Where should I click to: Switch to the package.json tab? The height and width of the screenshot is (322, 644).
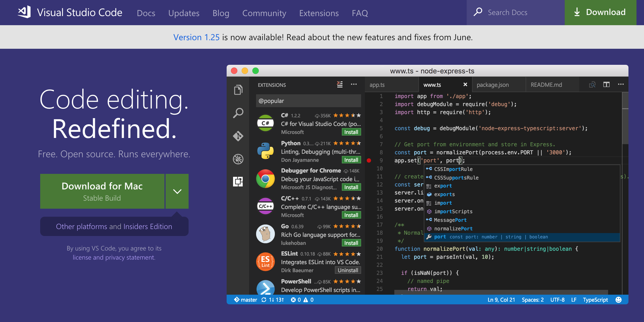point(493,85)
